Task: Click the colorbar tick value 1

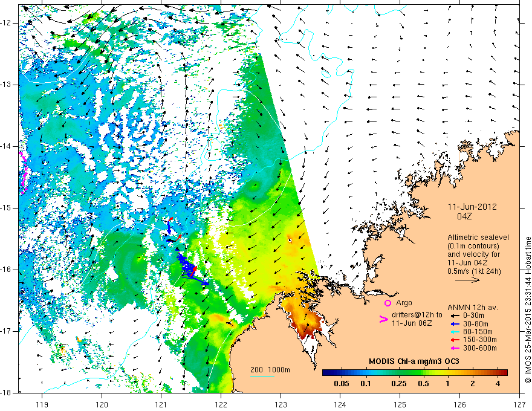Action: tap(448, 384)
